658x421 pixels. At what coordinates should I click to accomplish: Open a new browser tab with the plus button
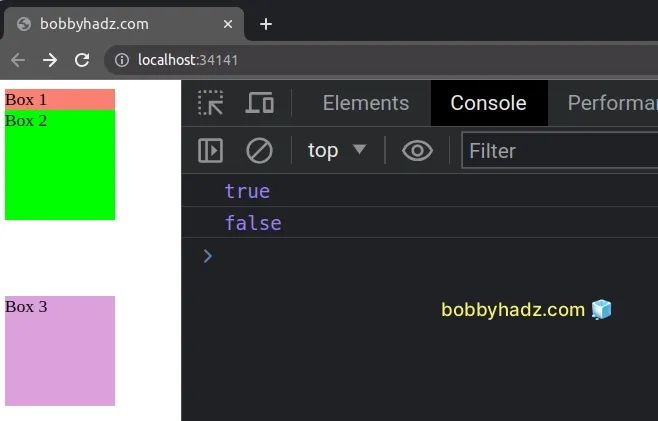tap(266, 24)
